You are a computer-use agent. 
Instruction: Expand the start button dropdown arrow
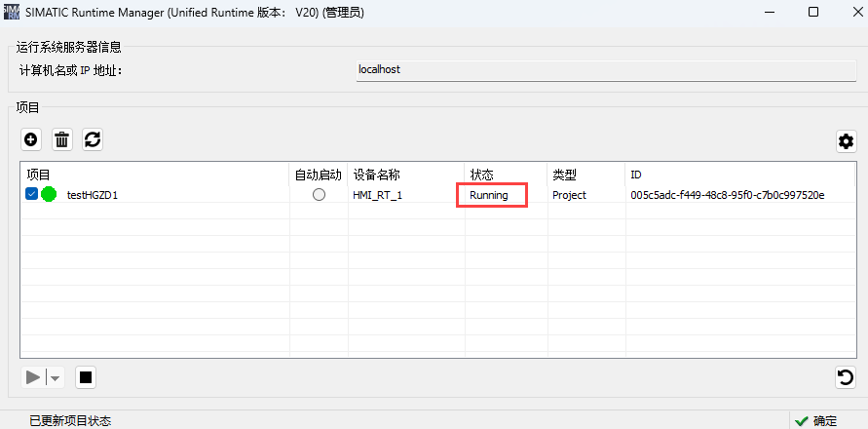coord(56,378)
